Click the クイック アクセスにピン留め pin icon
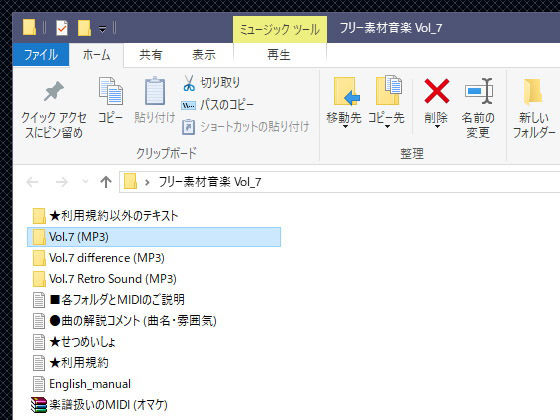560x420 pixels. tap(54, 91)
